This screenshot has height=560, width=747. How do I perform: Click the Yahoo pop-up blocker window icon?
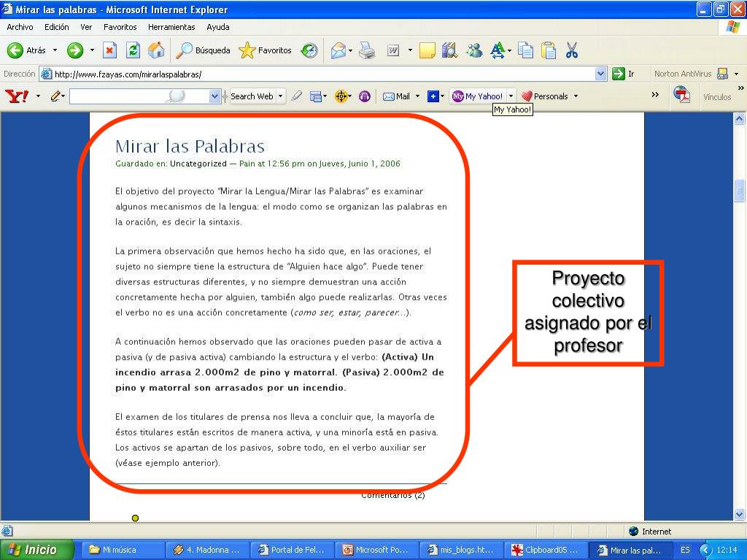(x=316, y=96)
